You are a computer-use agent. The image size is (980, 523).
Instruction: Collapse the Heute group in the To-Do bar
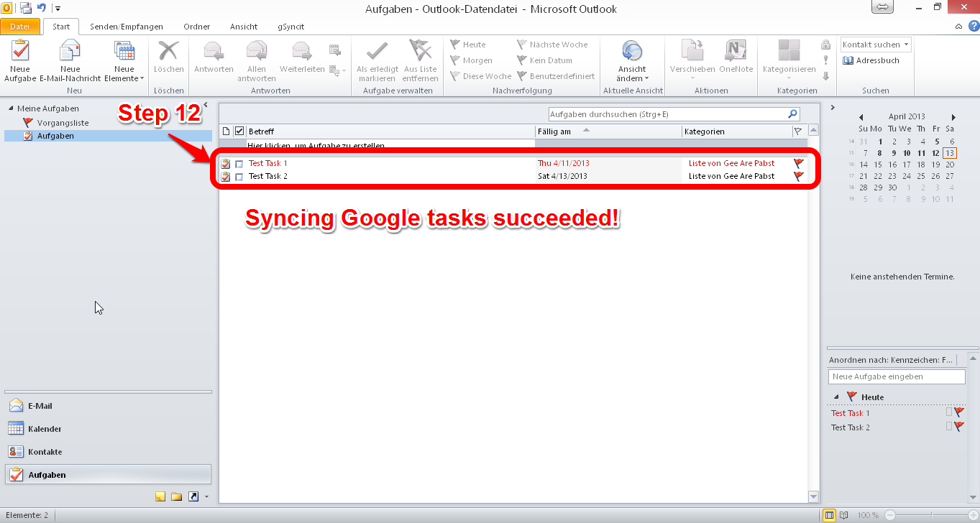pos(836,397)
